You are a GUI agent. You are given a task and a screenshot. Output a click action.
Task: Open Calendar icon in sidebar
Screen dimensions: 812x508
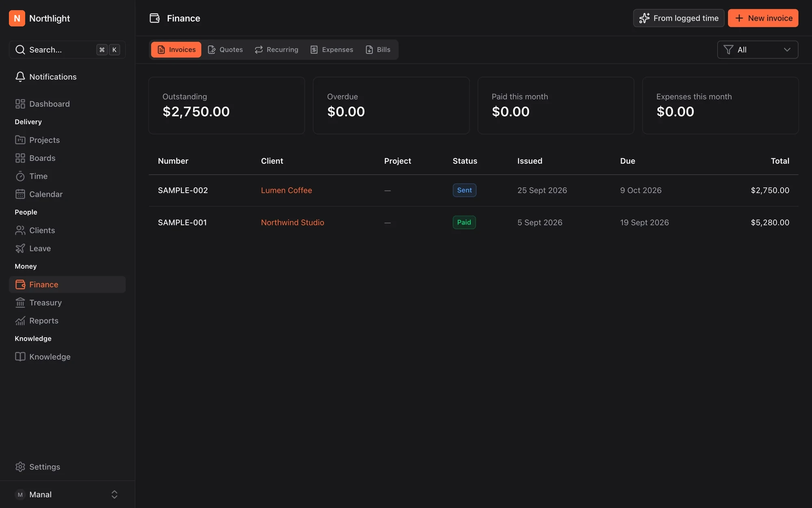pyautogui.click(x=20, y=194)
